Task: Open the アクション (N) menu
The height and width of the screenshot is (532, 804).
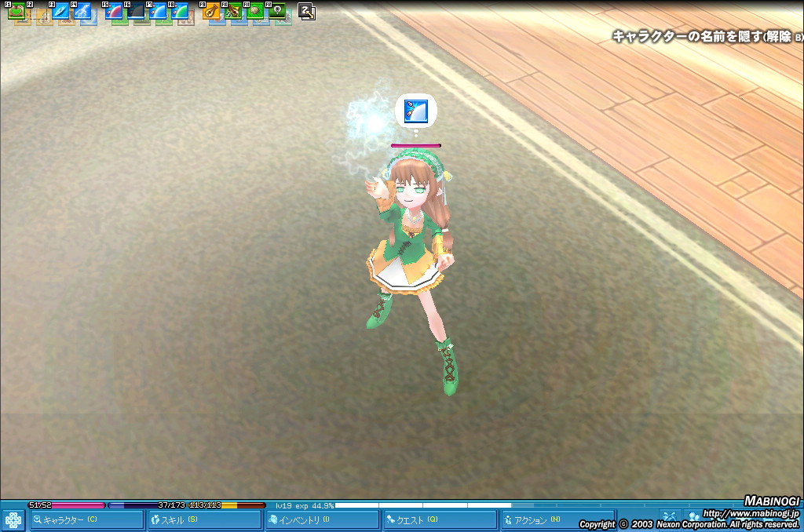Action: pyautogui.click(x=558, y=519)
